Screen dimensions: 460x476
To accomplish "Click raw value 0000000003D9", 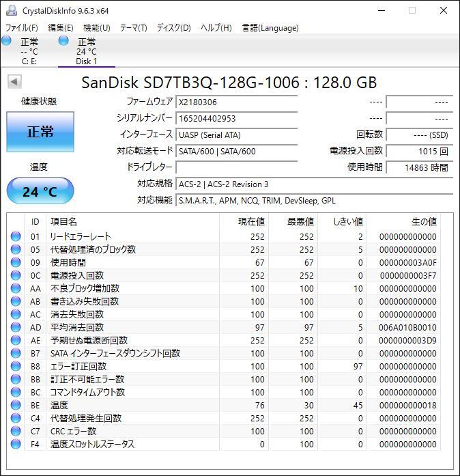I will tap(407, 341).
